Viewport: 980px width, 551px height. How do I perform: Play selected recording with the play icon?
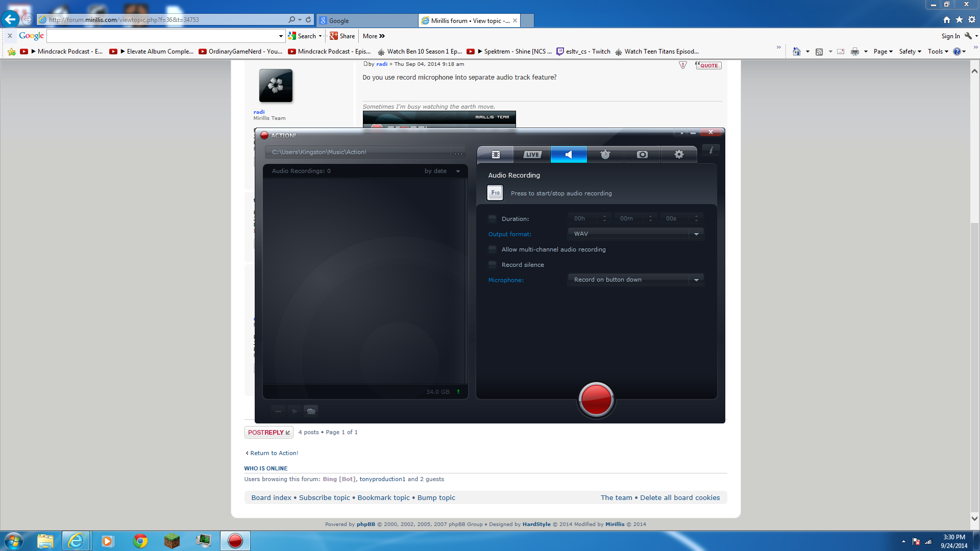pyautogui.click(x=295, y=411)
